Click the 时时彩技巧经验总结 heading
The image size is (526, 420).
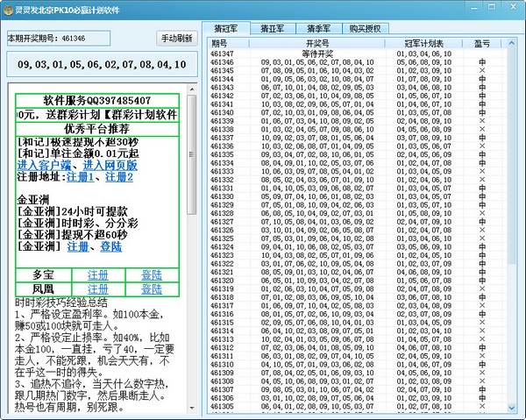[x=61, y=303]
